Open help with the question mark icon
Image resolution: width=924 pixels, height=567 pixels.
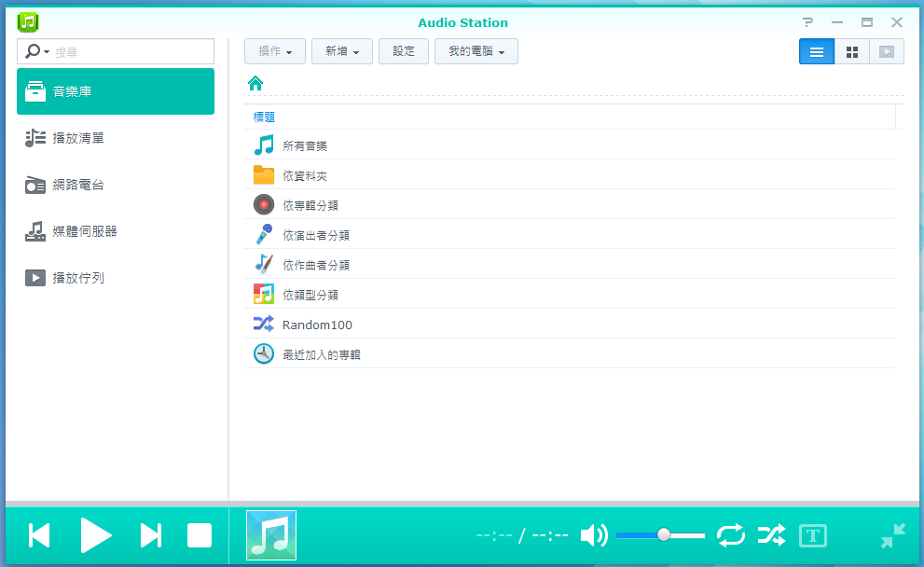click(807, 22)
